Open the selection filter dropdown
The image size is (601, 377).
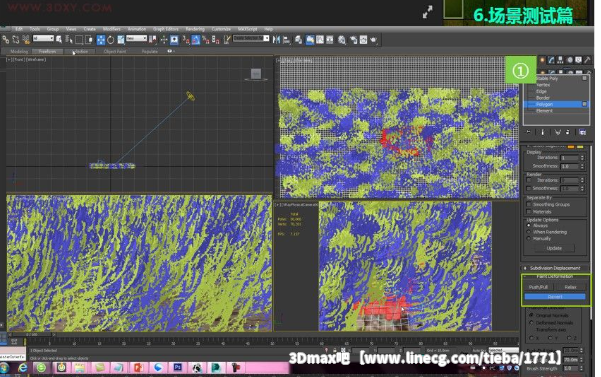click(x=43, y=38)
